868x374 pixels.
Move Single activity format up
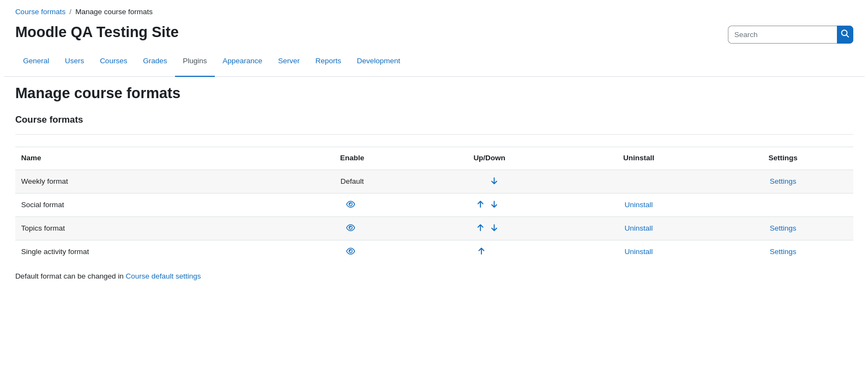[x=481, y=251]
